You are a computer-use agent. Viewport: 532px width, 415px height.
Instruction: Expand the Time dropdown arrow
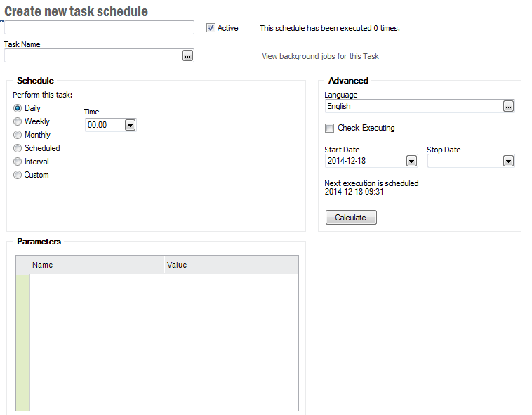click(130, 125)
